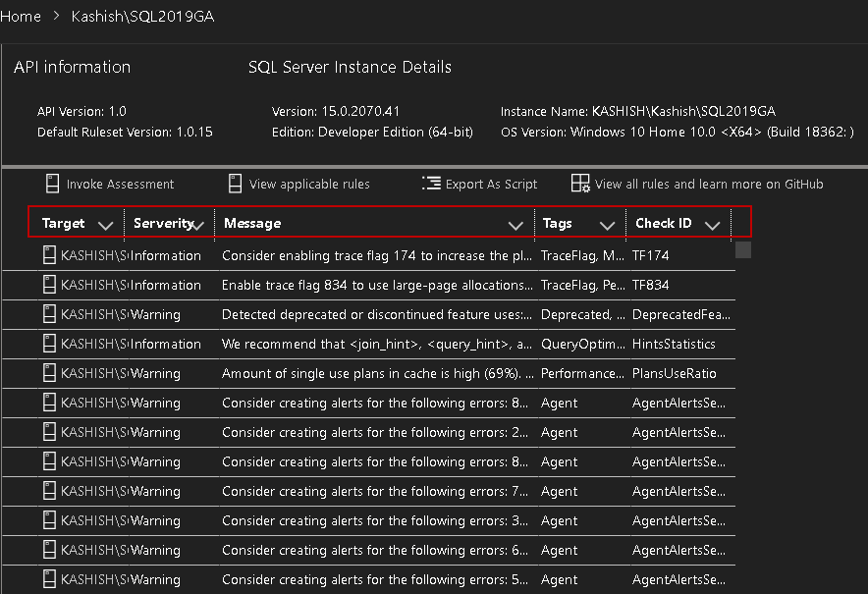
Task: Open the Serverity column filter dropdown
Action: pos(199,225)
